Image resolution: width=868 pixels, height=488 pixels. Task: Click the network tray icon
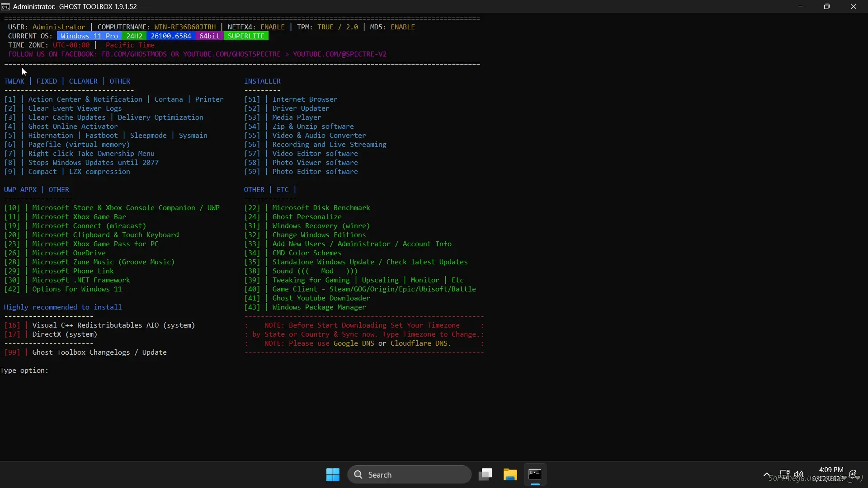785,474
